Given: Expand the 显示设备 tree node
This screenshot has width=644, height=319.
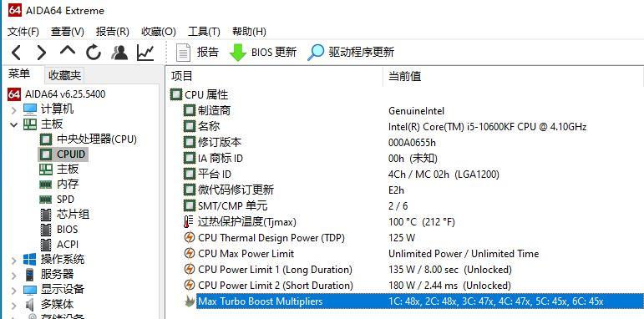Looking at the screenshot, I should pyautogui.click(x=13, y=290).
